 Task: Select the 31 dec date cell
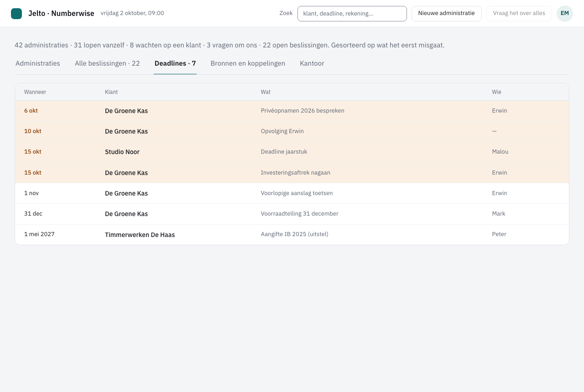click(33, 214)
